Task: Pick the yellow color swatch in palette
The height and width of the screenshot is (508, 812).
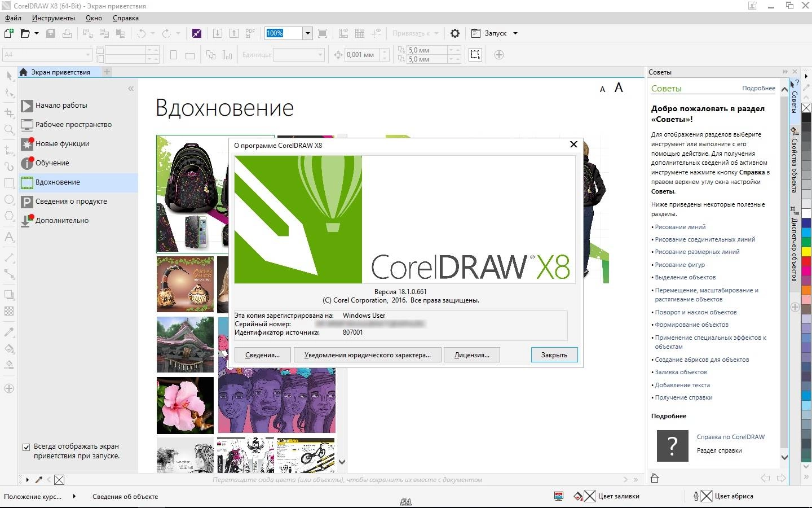Action: (x=806, y=251)
